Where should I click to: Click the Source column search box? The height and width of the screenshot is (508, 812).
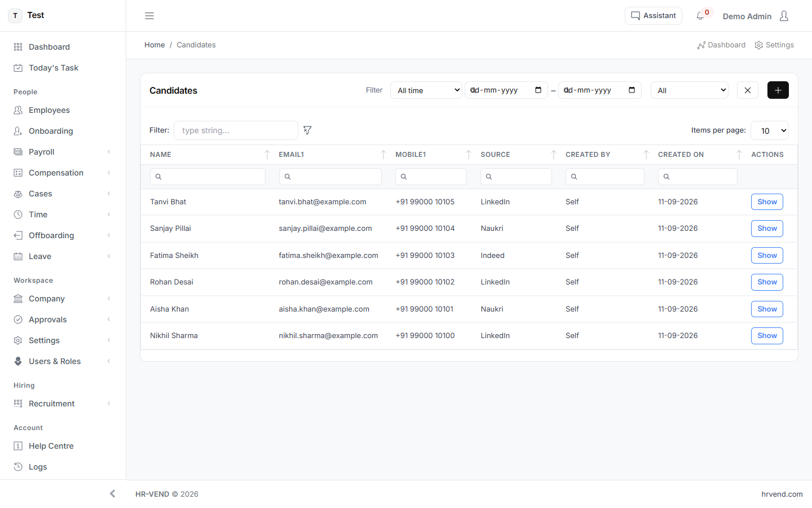[x=516, y=177]
